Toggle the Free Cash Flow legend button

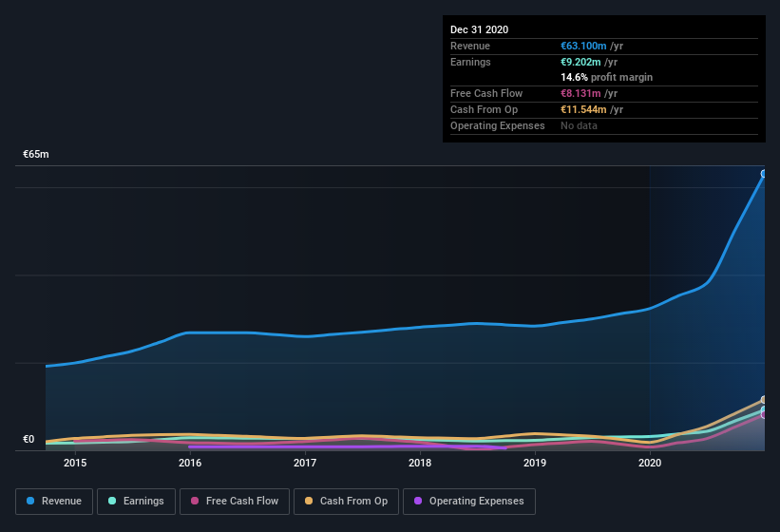235,502
